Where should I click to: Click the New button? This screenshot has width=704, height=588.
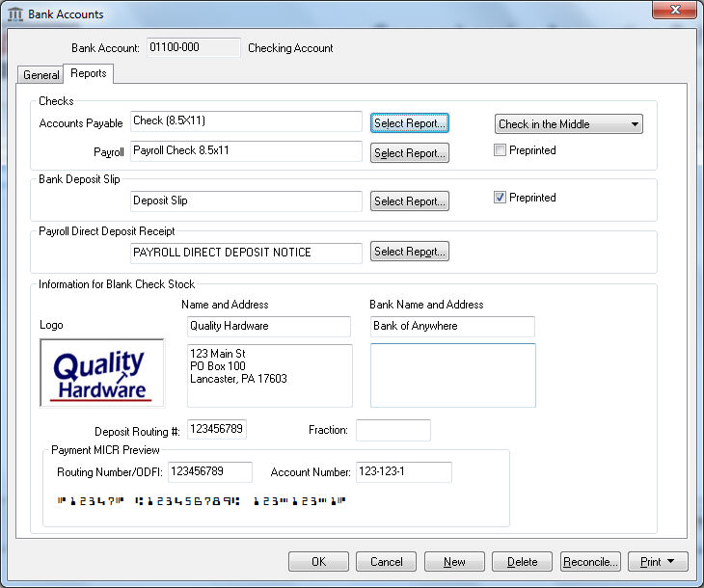(454, 562)
